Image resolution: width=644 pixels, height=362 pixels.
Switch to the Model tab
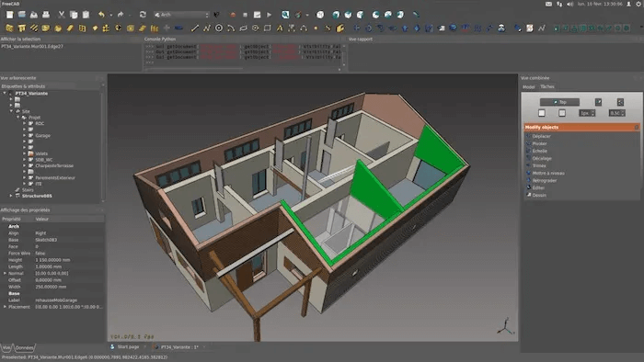tap(529, 87)
